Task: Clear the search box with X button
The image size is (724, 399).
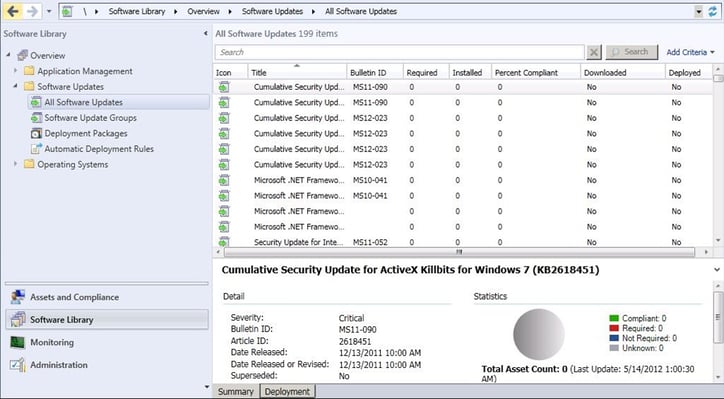Action: click(594, 52)
